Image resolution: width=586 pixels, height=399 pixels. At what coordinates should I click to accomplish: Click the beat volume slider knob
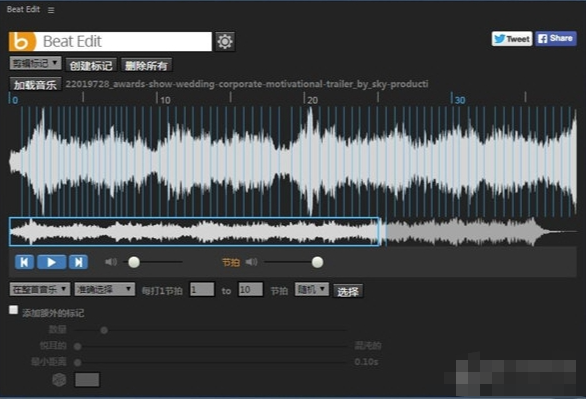pyautogui.click(x=317, y=262)
